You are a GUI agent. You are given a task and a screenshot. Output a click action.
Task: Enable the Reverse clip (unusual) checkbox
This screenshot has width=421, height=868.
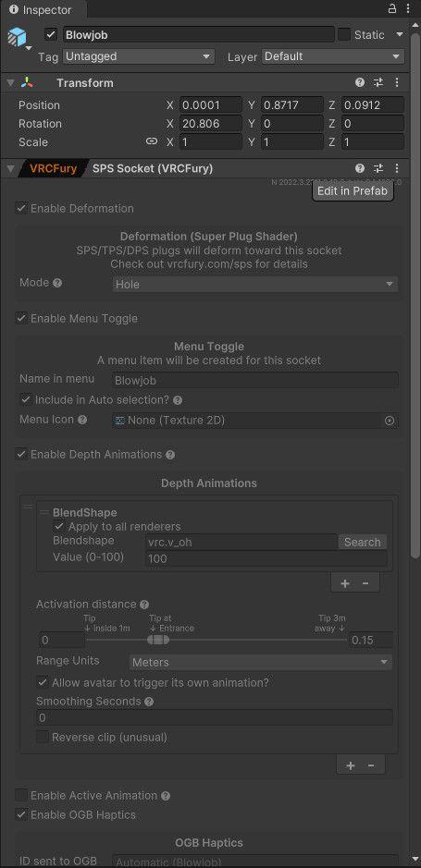pyautogui.click(x=43, y=738)
